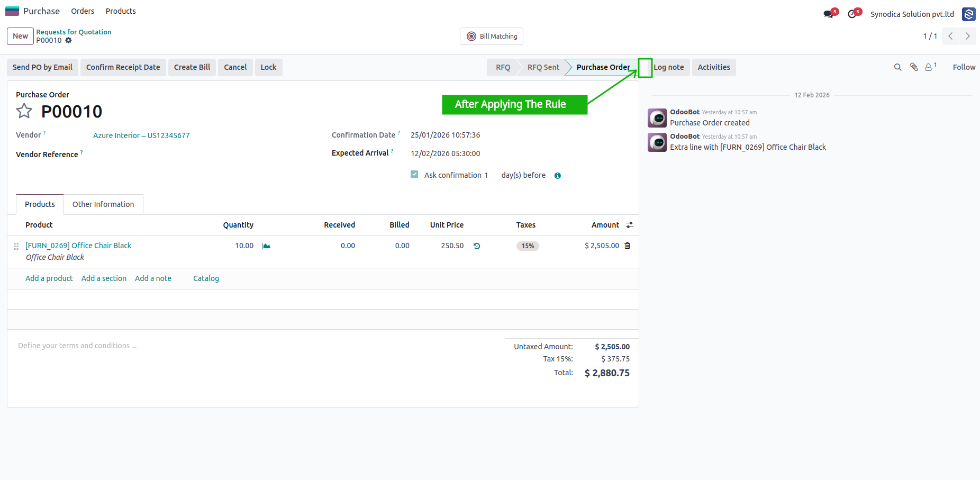The height and width of the screenshot is (480, 980).
Task: Click the Office Chair Black description text
Action: click(55, 257)
